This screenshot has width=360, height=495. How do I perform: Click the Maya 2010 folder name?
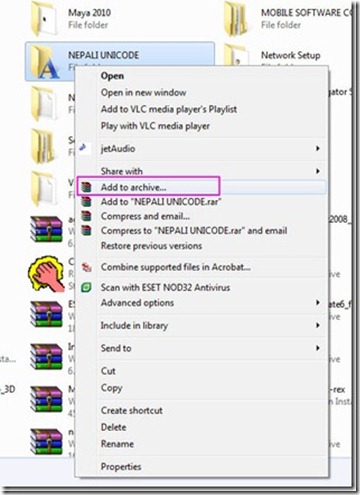[89, 13]
